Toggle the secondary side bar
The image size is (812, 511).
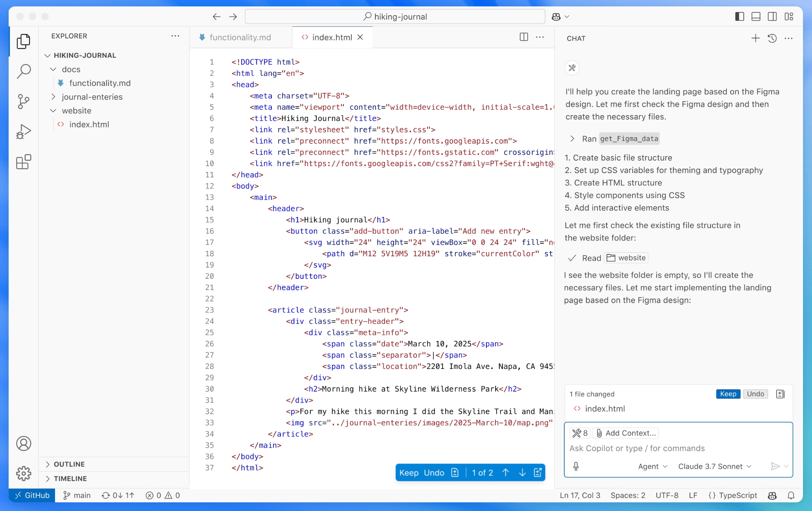tap(772, 17)
